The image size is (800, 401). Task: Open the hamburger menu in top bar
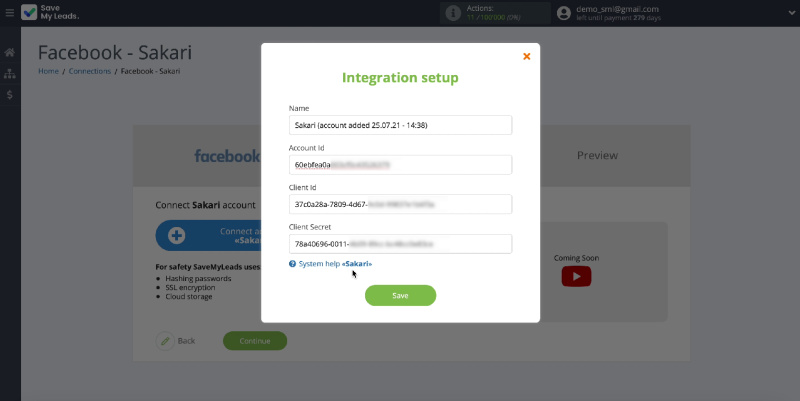click(x=10, y=13)
